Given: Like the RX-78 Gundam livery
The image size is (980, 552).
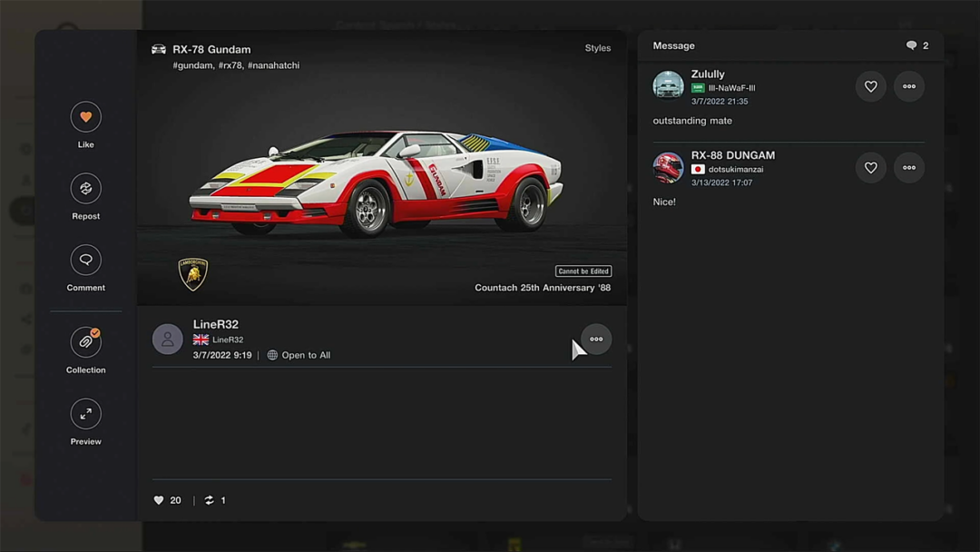Looking at the screenshot, I should coord(86,117).
